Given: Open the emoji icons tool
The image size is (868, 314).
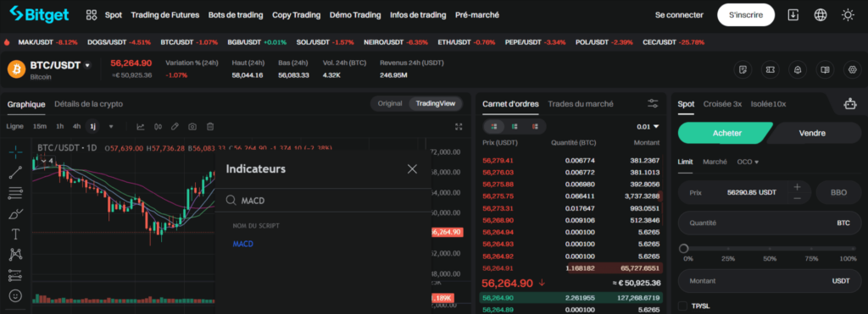Looking at the screenshot, I should [15, 295].
